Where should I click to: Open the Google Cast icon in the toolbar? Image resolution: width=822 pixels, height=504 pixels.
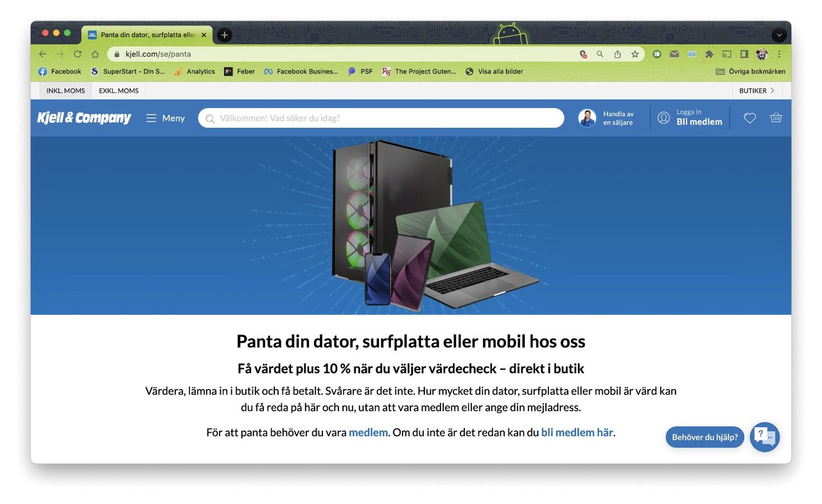click(x=728, y=54)
